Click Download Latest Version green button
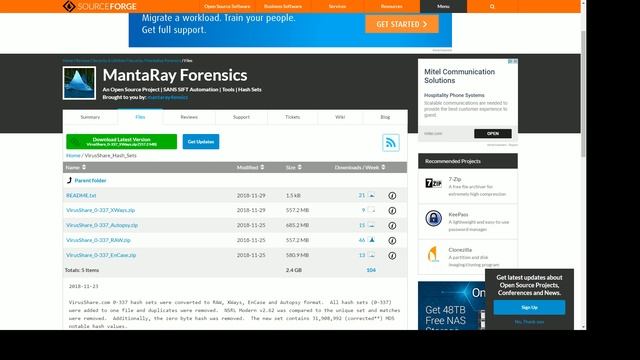 tap(122, 142)
